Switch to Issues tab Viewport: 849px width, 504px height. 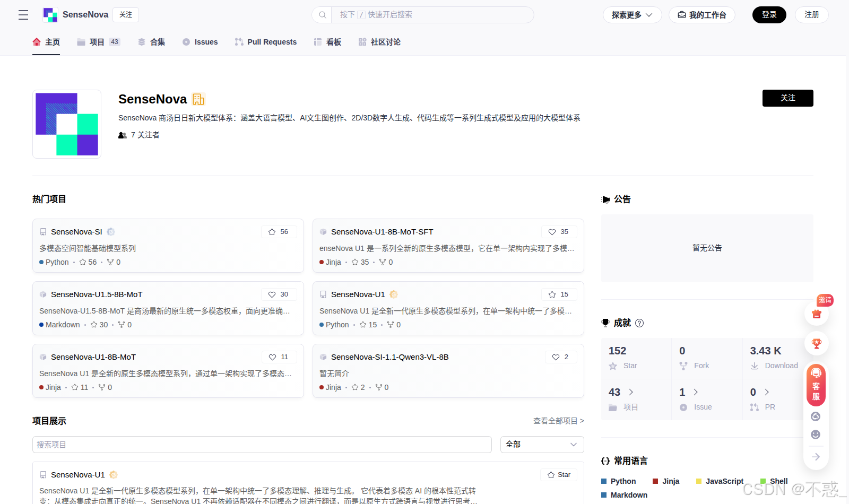tap(200, 42)
